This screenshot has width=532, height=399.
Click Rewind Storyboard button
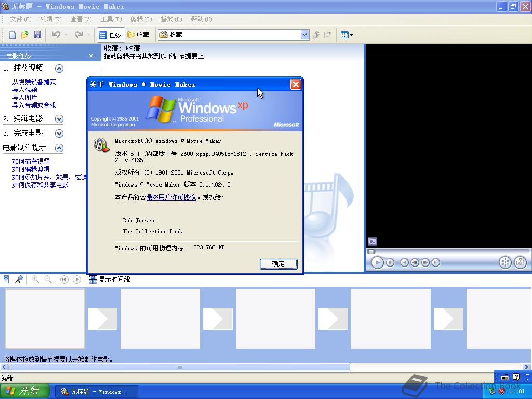[x=64, y=279]
